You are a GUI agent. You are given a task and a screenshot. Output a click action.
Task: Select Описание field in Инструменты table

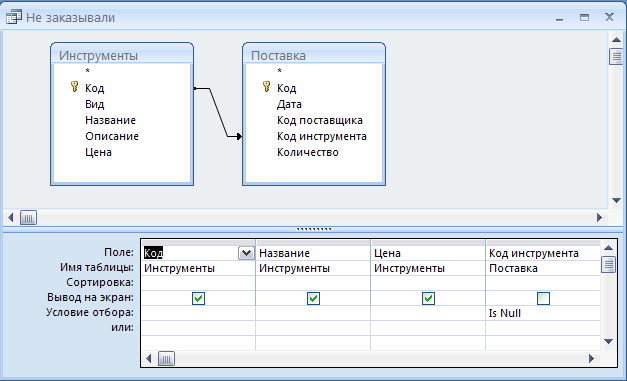pos(112,136)
